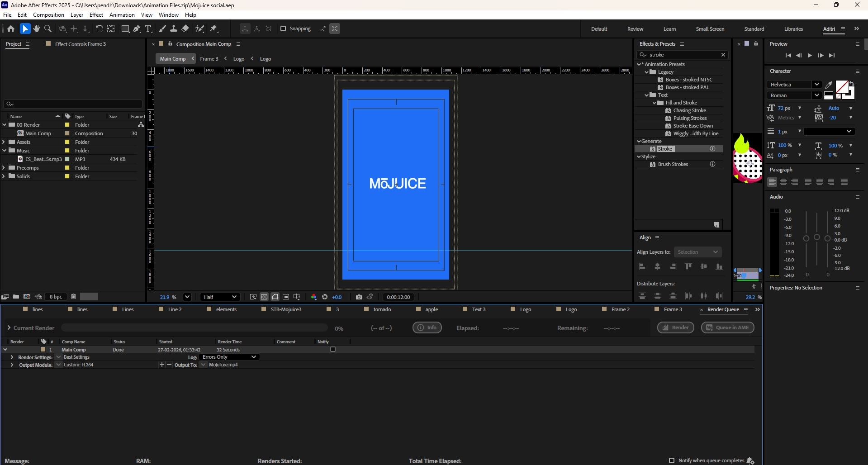
Task: Click the Best Settings link
Action: click(x=76, y=357)
